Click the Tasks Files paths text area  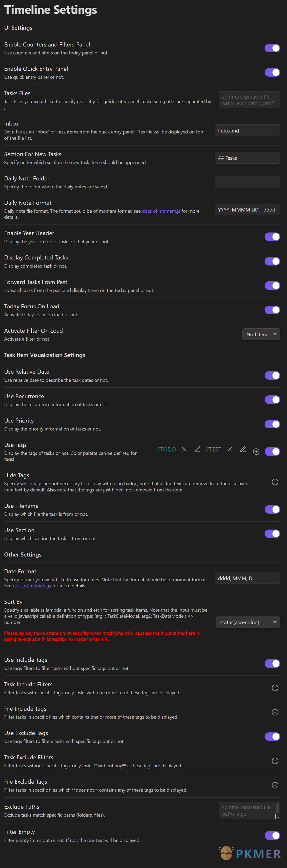[x=249, y=100]
